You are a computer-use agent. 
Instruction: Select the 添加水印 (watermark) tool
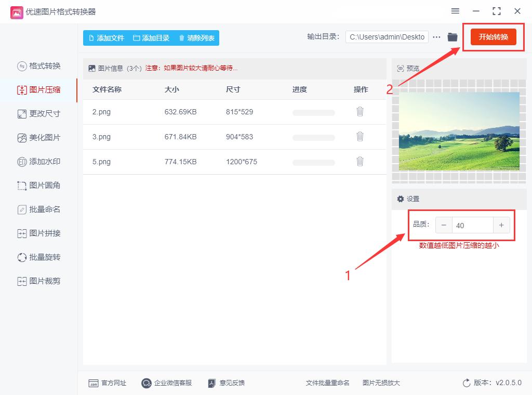pyautogui.click(x=39, y=161)
